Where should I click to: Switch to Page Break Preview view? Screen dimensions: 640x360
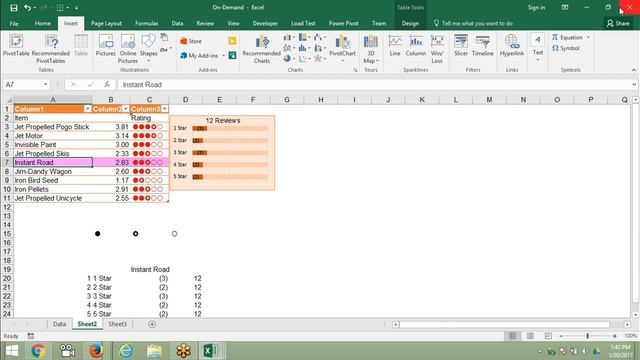(x=548, y=336)
